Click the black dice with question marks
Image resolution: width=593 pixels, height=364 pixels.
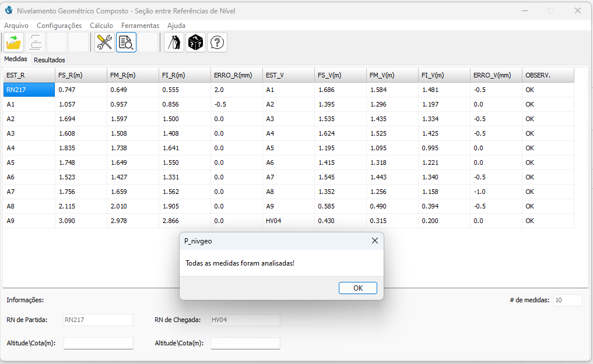coord(195,43)
